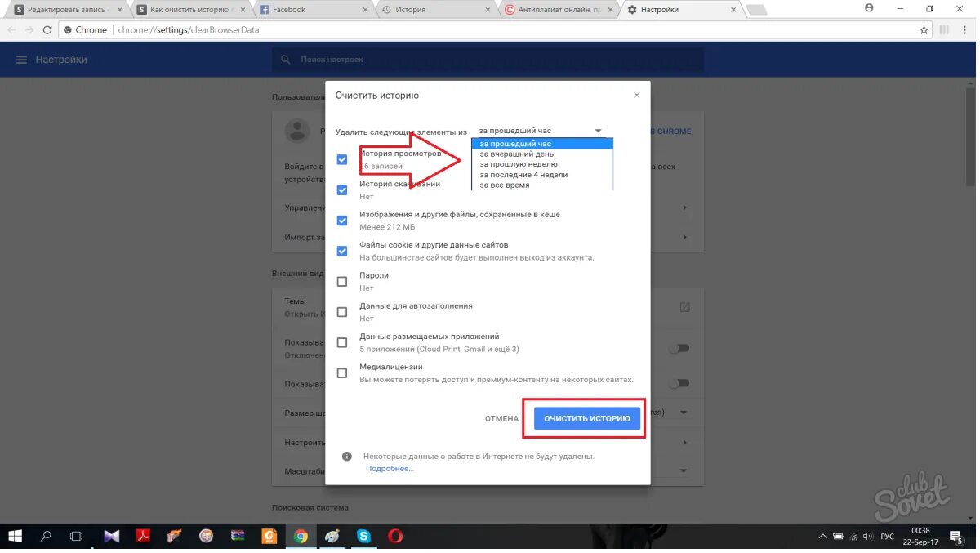Open the orange G app in taskbar
This screenshot has width=980, height=553.
(269, 537)
